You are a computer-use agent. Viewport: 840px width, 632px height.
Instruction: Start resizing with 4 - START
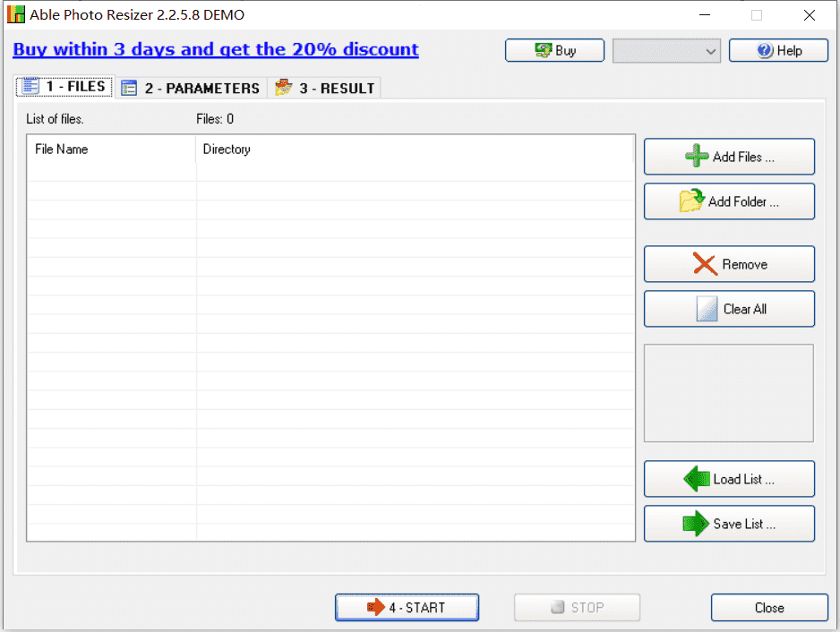(x=407, y=607)
